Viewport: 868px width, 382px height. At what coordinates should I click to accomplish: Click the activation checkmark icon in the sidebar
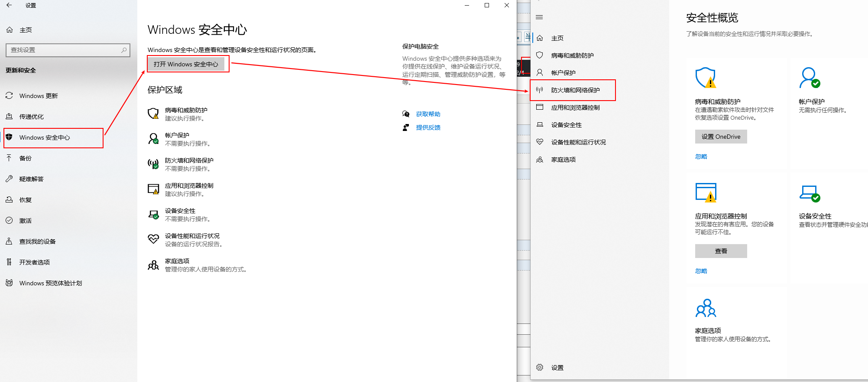9,220
